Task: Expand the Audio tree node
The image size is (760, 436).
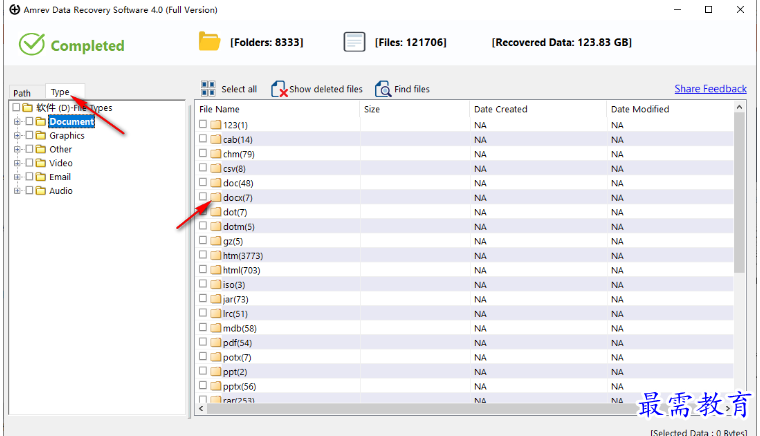Action: (x=17, y=191)
